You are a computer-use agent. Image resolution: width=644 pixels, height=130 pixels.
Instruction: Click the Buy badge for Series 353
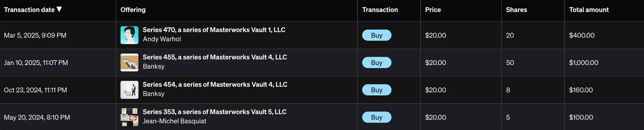[377, 117]
